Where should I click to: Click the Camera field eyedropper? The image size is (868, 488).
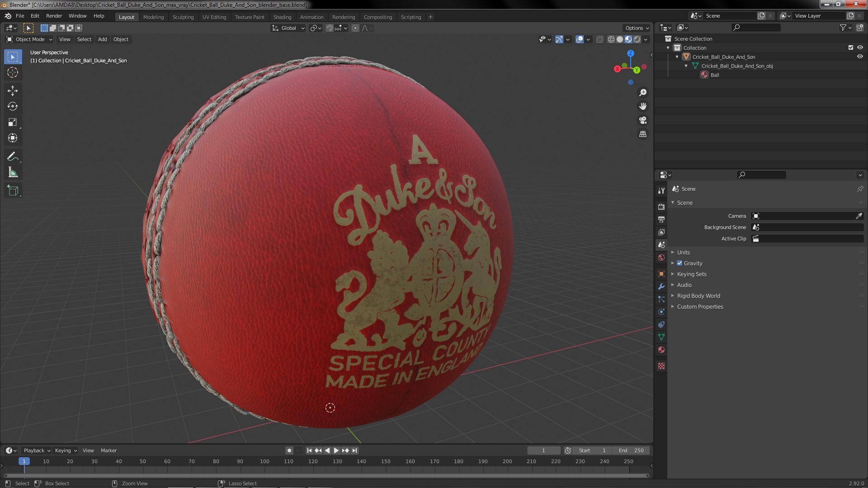859,216
